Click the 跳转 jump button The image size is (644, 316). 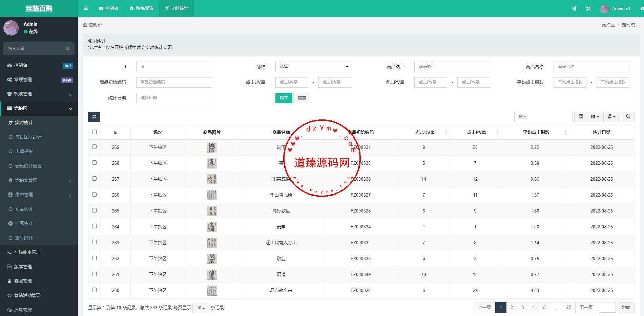626,308
